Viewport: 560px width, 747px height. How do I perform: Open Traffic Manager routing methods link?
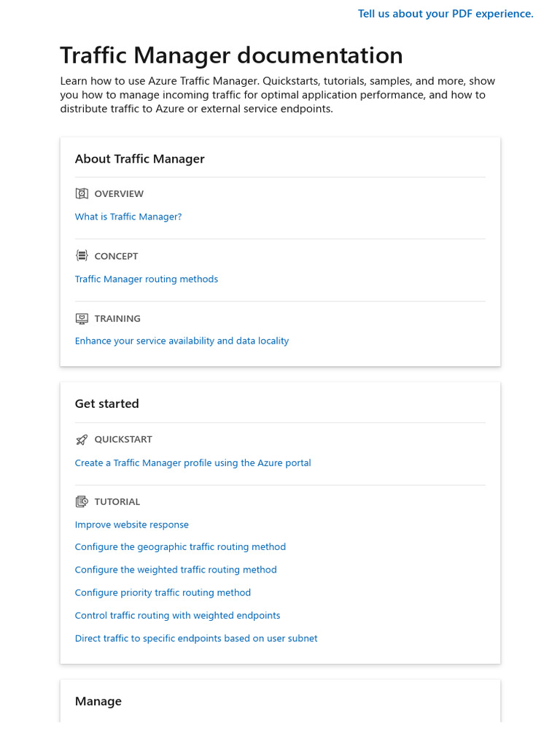[x=146, y=279]
